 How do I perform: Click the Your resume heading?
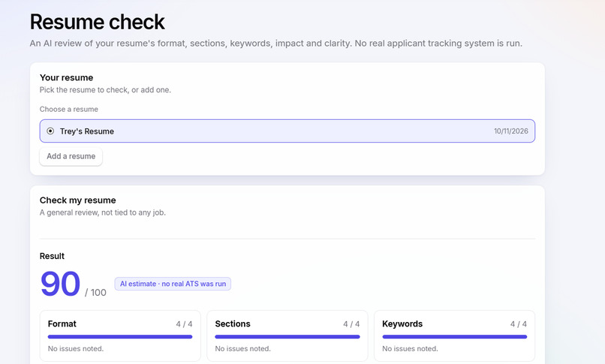66,77
